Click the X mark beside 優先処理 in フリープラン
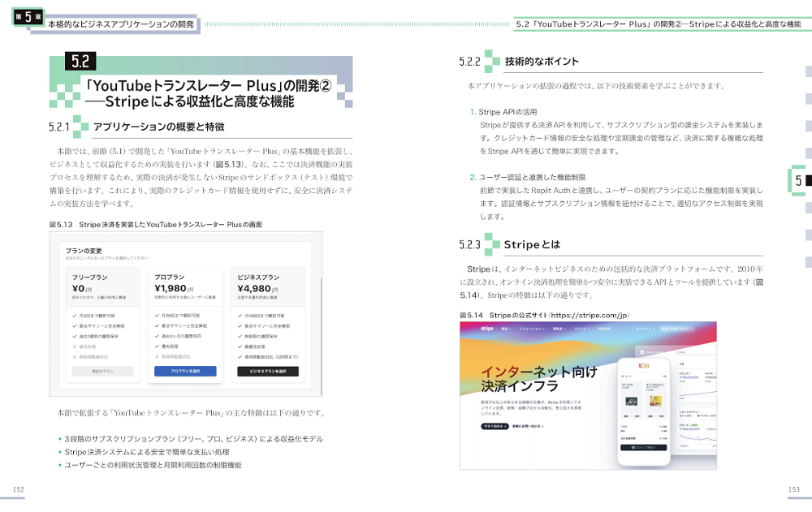This screenshot has width=812, height=512. click(x=75, y=346)
